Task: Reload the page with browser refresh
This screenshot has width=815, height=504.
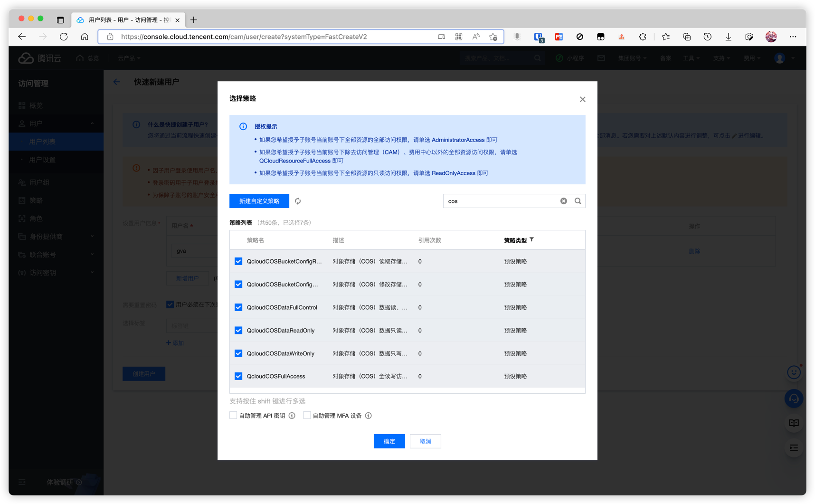Action: point(64,37)
